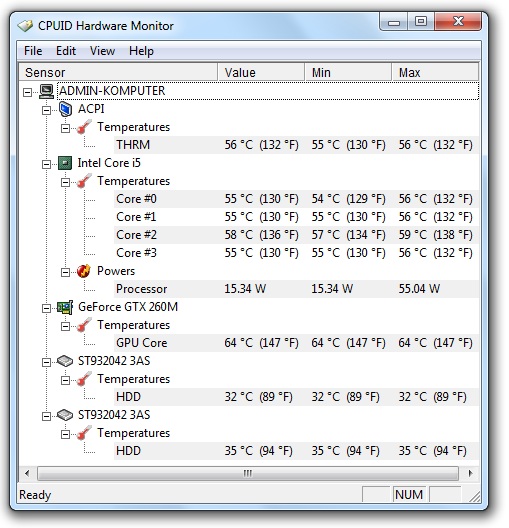The image size is (509, 528).
Task: Collapse the ADMIN-KOMPUTER root node
Action: pyautogui.click(x=28, y=92)
